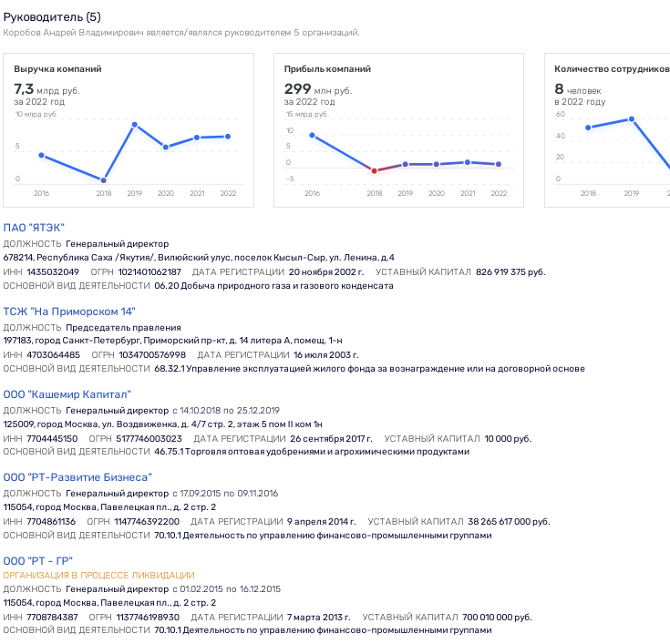Follow the ООО "Кашемир Капитал" link
This screenshot has width=670, height=644.
(67, 394)
